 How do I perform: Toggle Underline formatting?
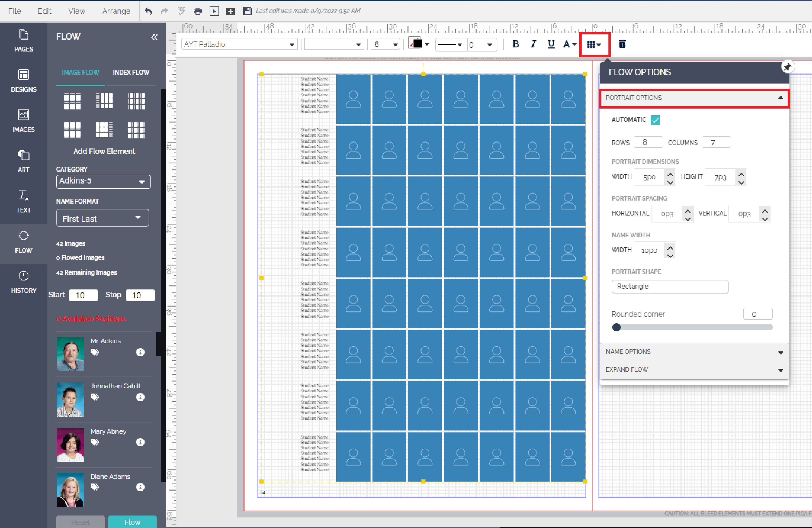pyautogui.click(x=551, y=44)
